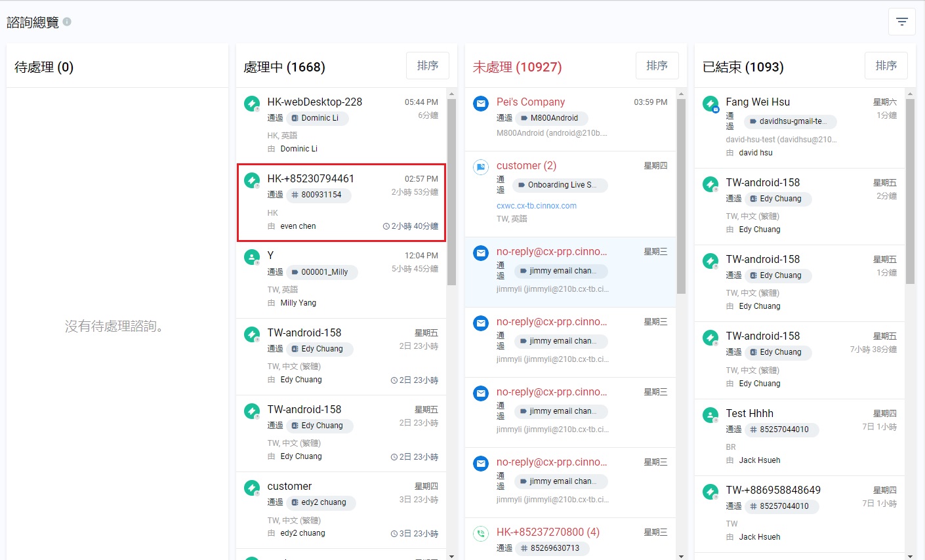Select the TW-+886958848649 title
Image resolution: width=925 pixels, height=560 pixels.
click(773, 490)
